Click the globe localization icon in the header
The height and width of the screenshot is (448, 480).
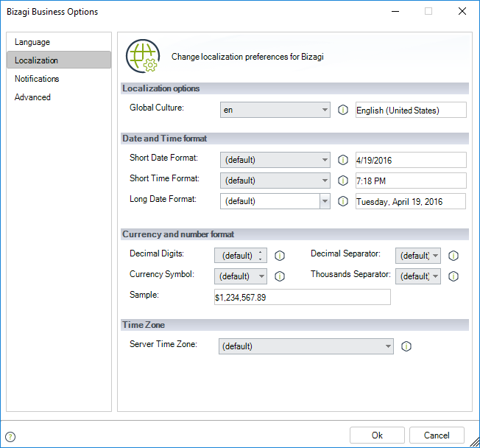point(143,56)
